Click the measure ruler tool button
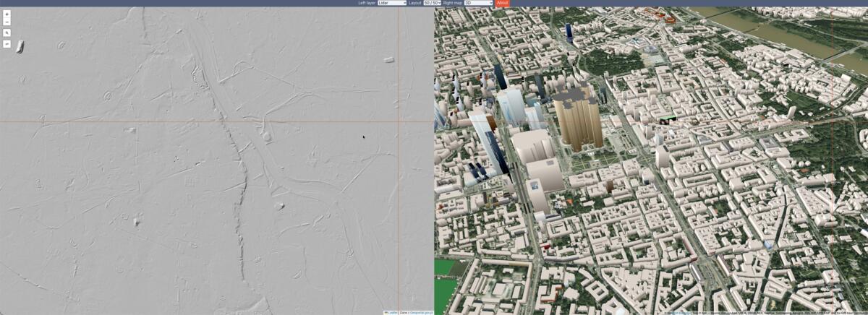Screen dimensions: 868x315 pos(7,44)
